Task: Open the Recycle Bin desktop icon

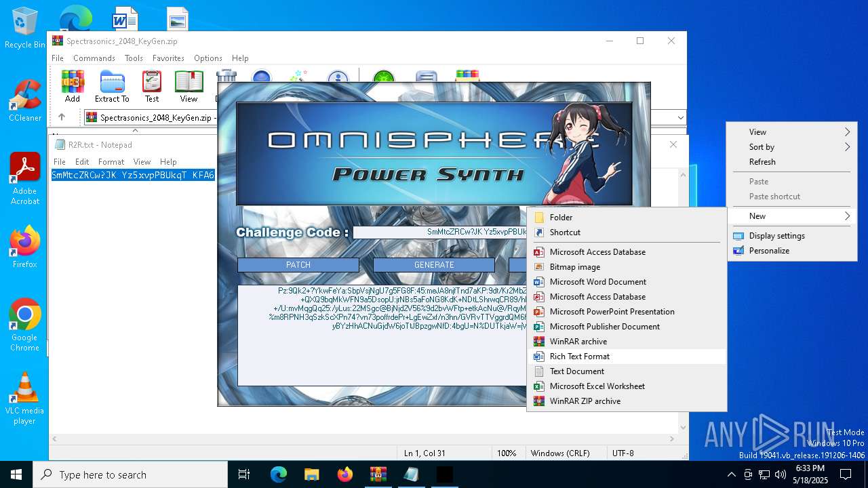Action: [25, 28]
